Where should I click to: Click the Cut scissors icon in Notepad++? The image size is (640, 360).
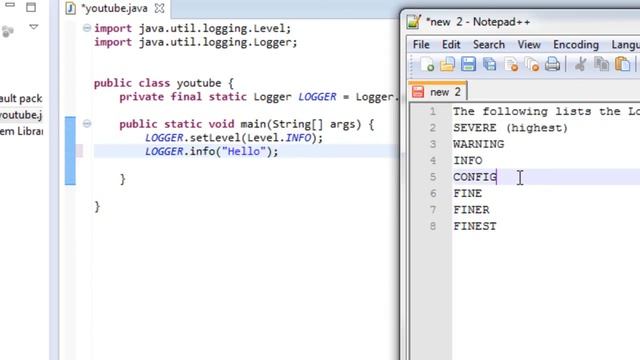580,64
